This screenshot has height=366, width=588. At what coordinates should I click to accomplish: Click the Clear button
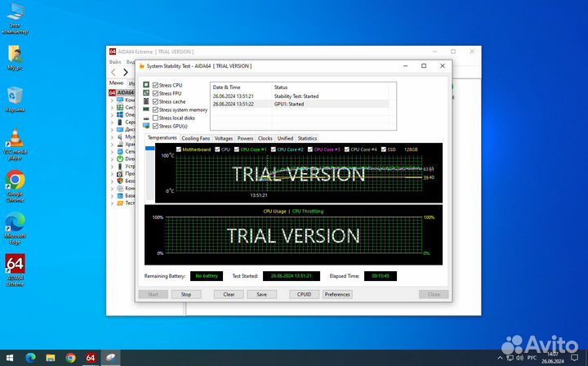pyautogui.click(x=229, y=294)
